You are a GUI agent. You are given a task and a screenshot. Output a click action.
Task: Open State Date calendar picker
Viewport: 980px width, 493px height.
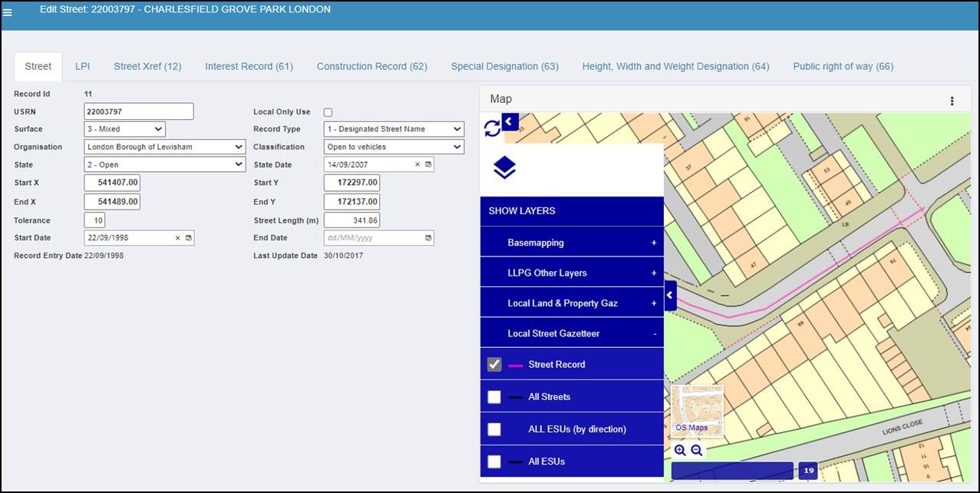pos(428,164)
